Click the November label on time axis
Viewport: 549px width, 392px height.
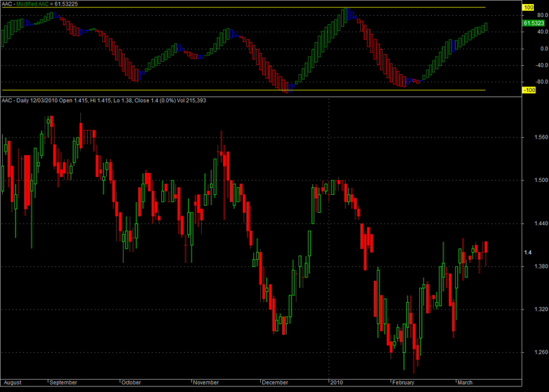(x=206, y=382)
